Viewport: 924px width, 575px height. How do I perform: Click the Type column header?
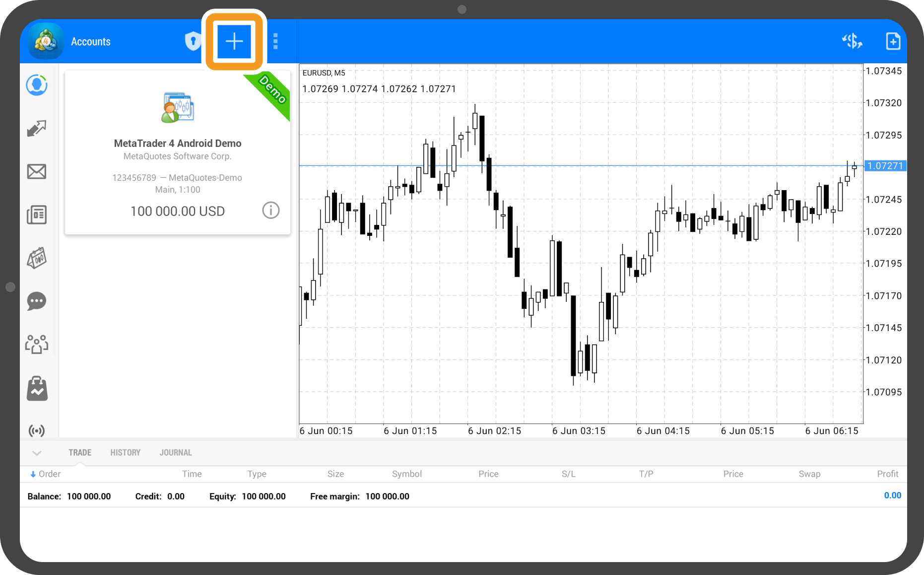(x=257, y=474)
